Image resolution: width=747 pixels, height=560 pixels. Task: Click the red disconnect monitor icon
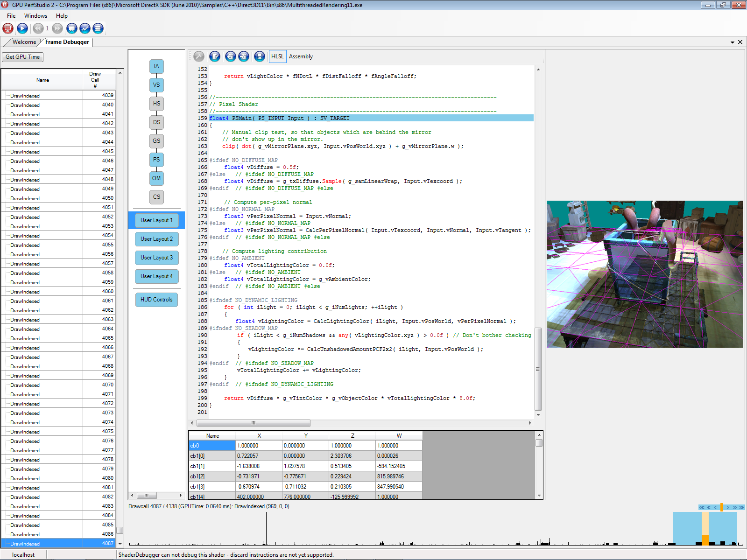point(8,28)
